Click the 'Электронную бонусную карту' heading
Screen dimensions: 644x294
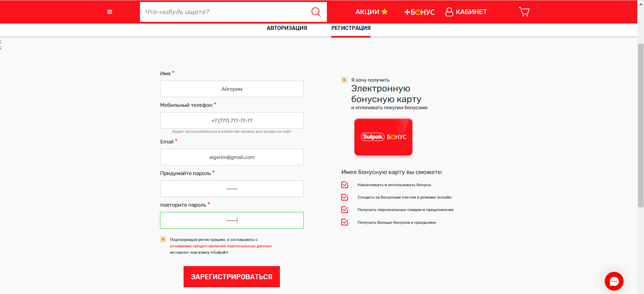386,94
